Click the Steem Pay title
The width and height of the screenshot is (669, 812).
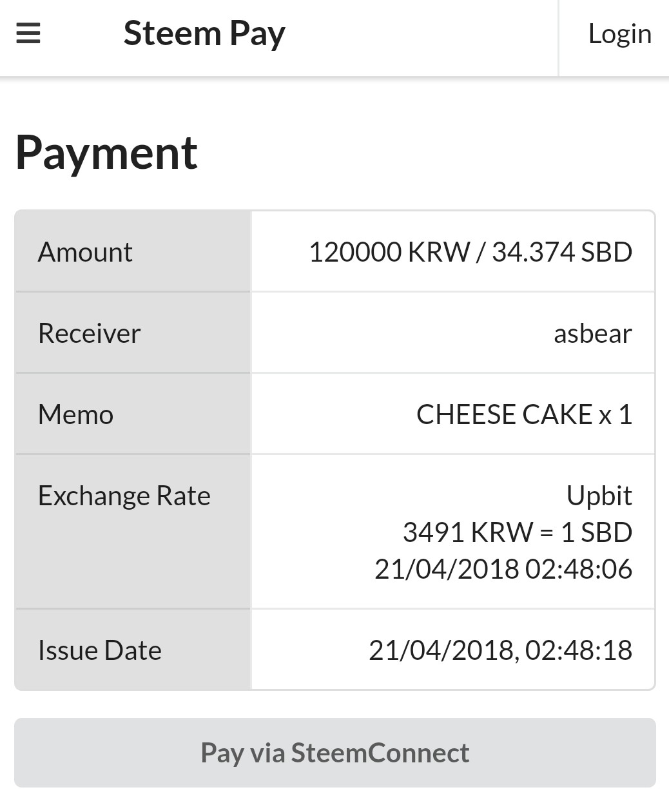pos(204,34)
